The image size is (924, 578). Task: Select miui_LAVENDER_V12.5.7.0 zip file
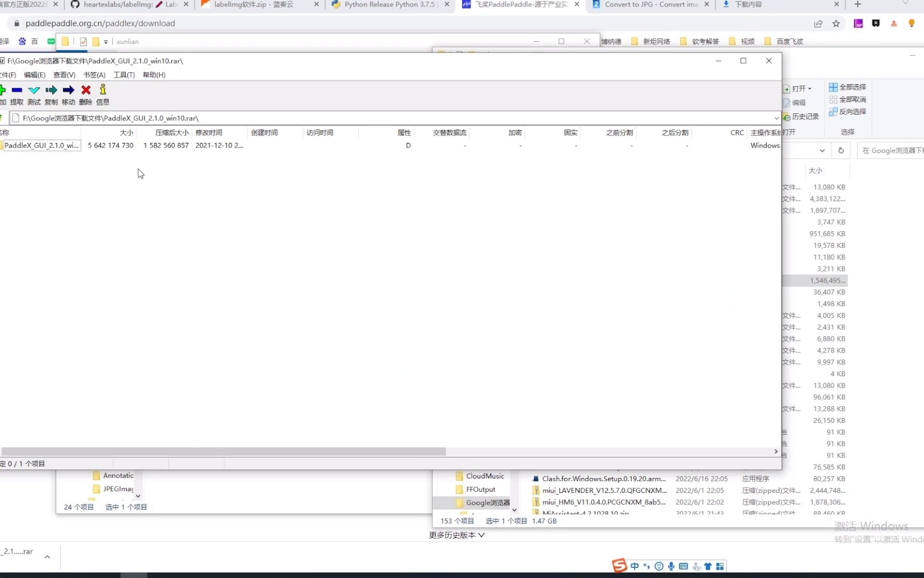pyautogui.click(x=604, y=490)
